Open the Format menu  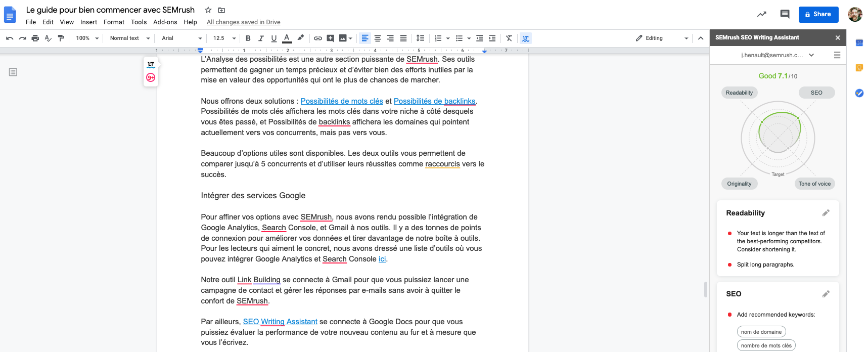click(x=114, y=22)
